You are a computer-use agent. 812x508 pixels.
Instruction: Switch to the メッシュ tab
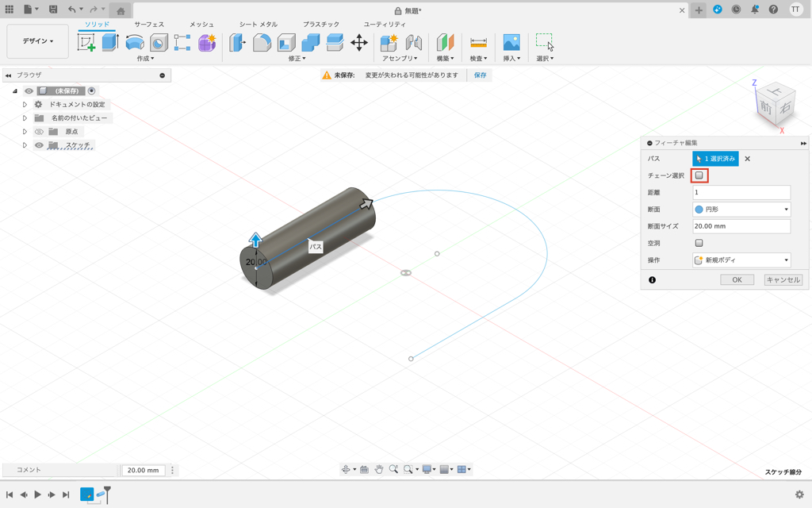tap(201, 25)
